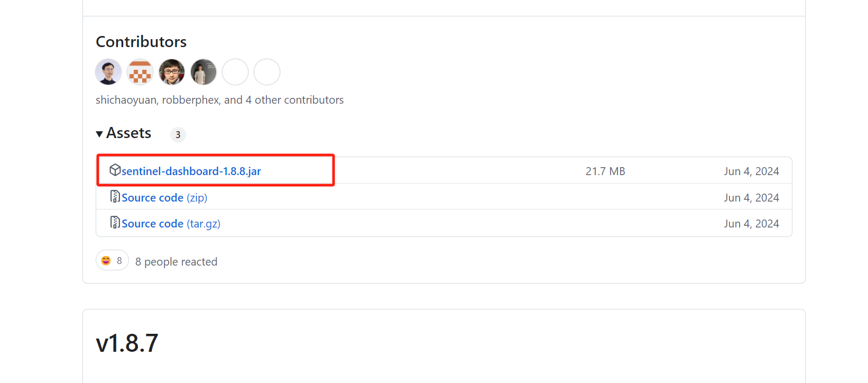Click the fifth blank contributor avatar
Viewport: 868px width, 383px height.
(x=235, y=72)
